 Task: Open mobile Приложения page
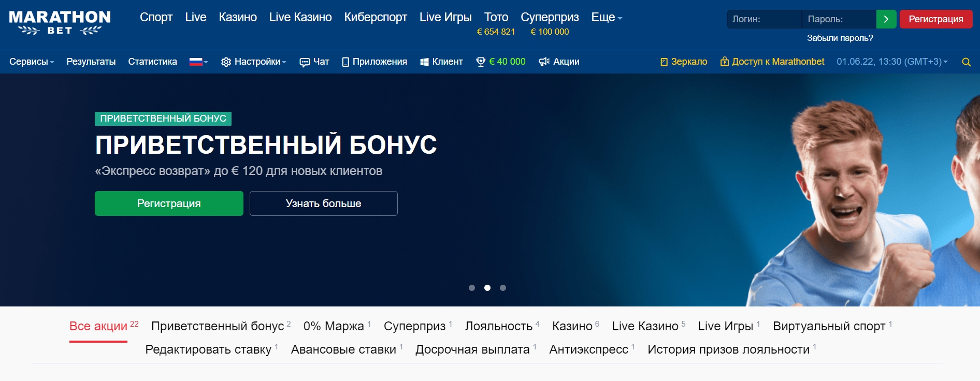click(374, 62)
